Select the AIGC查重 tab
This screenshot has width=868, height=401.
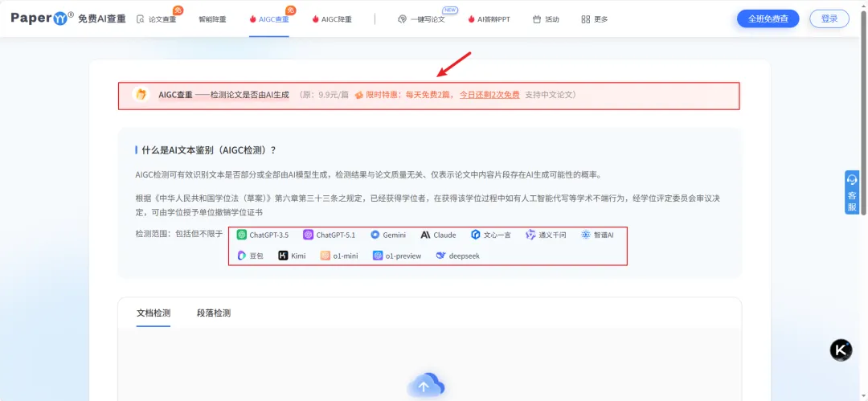[x=269, y=18]
